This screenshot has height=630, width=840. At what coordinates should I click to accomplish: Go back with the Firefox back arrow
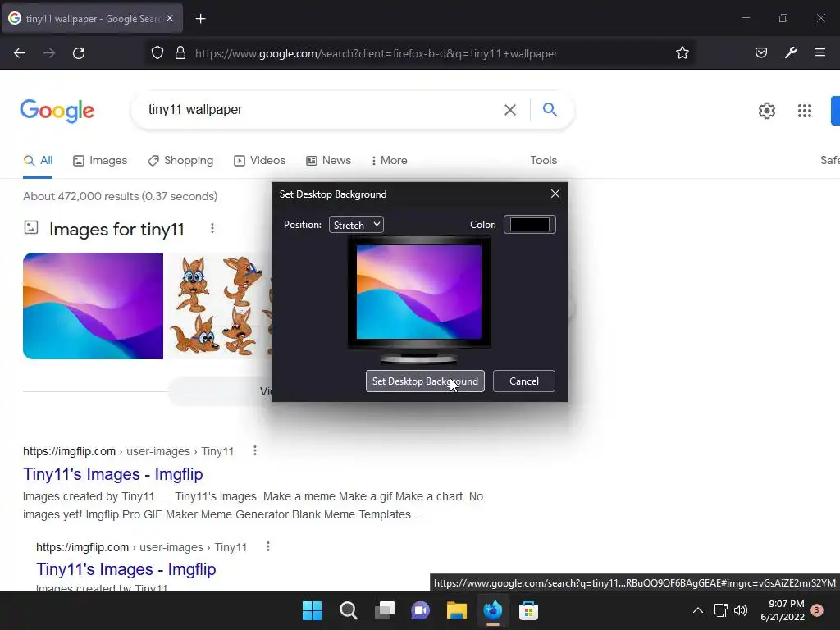point(20,53)
